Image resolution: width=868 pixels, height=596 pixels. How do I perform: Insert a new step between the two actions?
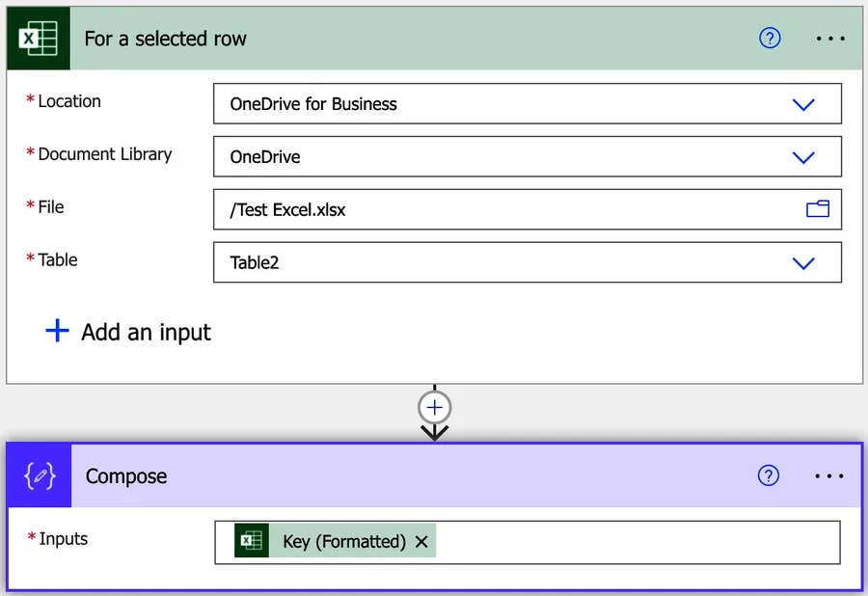click(434, 407)
